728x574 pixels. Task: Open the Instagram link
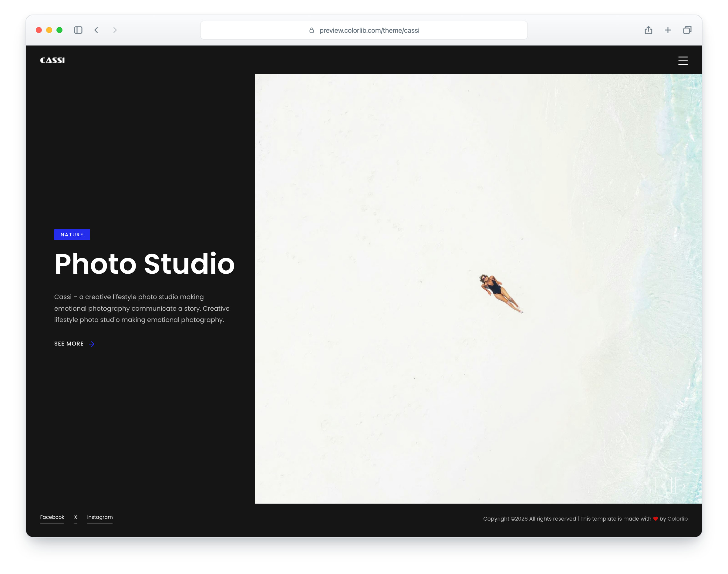click(x=100, y=517)
